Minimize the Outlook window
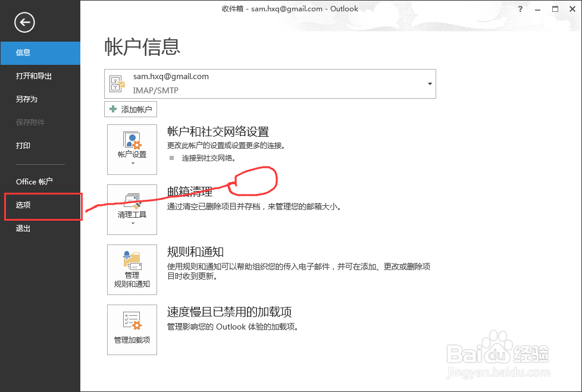Image resolution: width=582 pixels, height=392 pixels. point(537,10)
